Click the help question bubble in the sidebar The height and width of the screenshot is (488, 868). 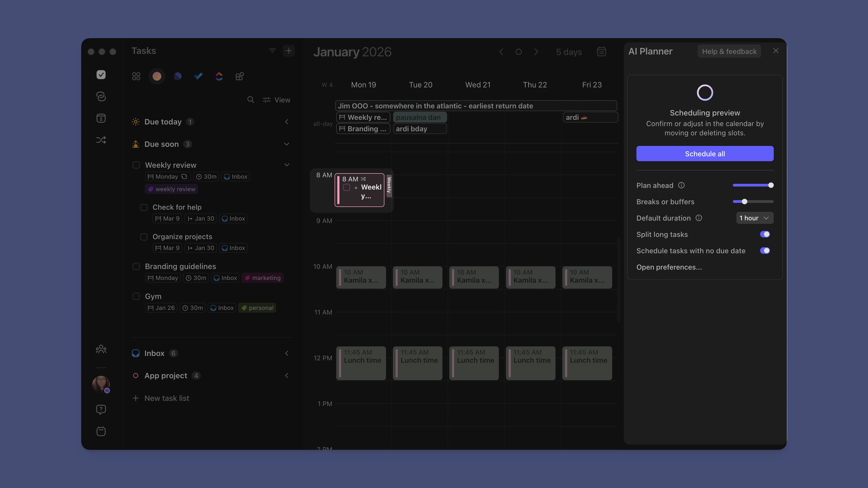click(x=101, y=409)
